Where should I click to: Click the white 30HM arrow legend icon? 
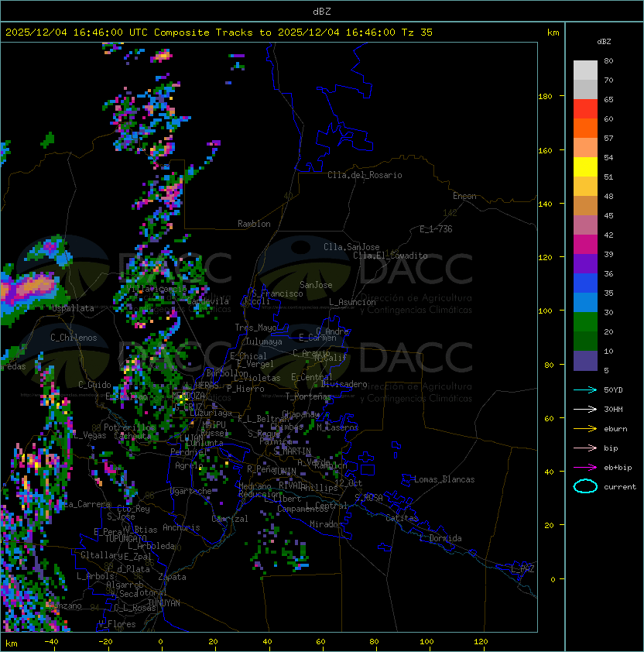coord(585,410)
